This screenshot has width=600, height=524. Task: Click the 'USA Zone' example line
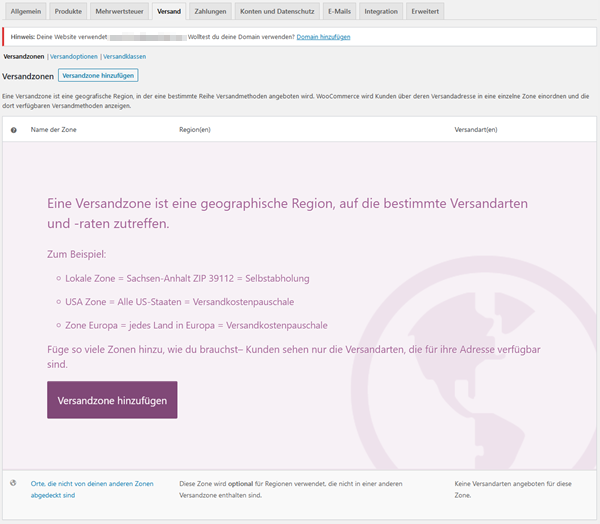[179, 302]
